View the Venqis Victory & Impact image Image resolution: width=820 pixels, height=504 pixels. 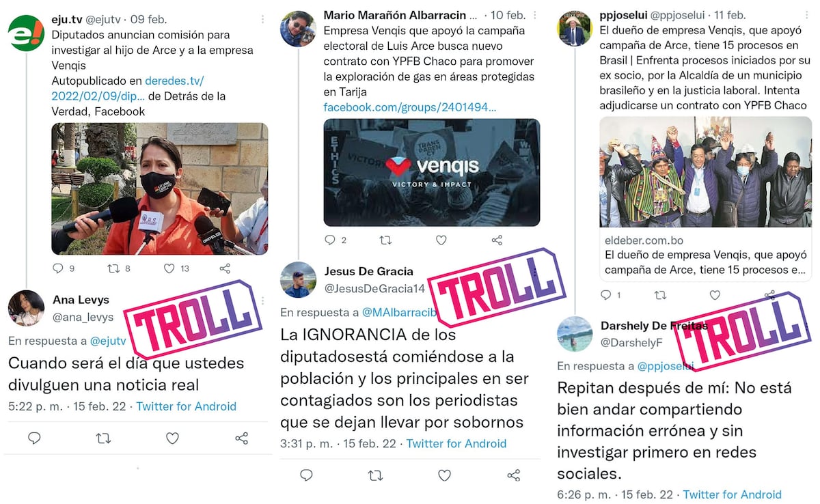[432, 173]
